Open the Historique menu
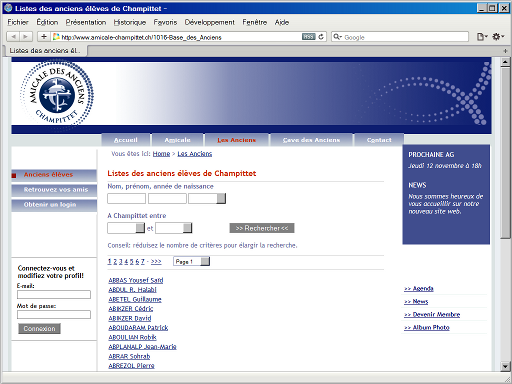The image size is (512, 384). pyautogui.click(x=130, y=22)
